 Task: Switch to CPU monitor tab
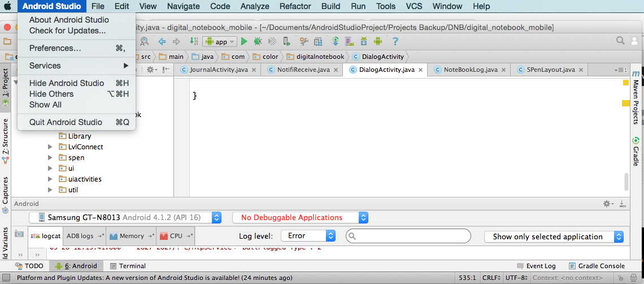(175, 236)
